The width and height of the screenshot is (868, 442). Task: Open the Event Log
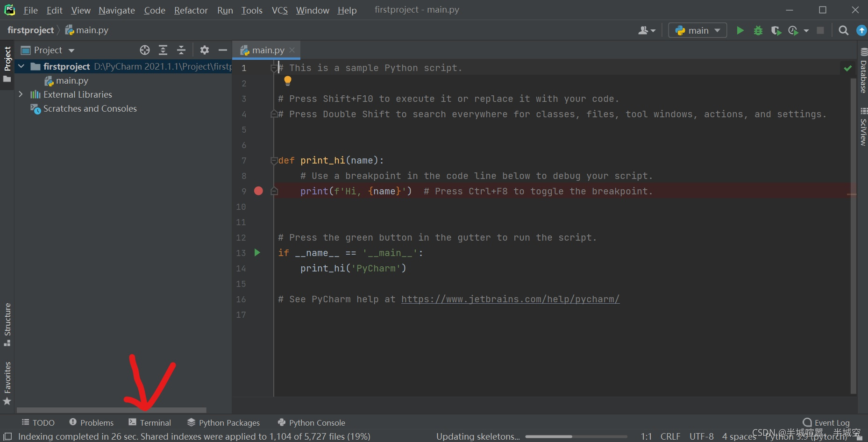click(x=826, y=422)
